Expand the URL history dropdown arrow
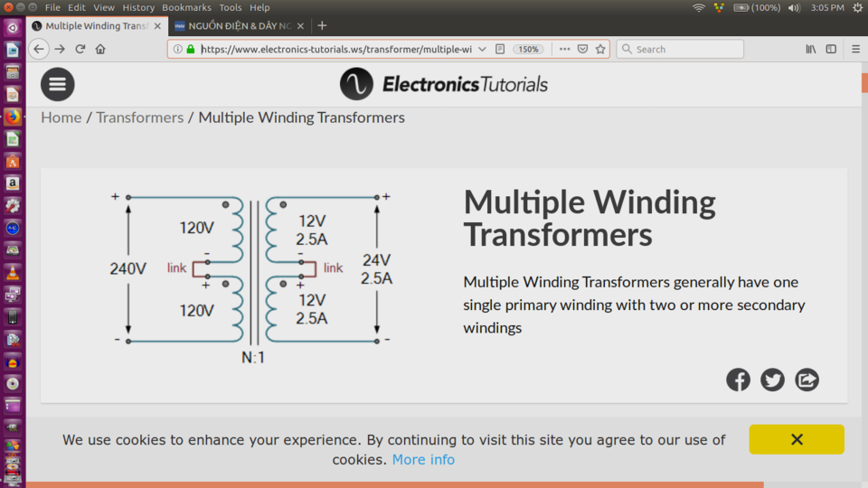The height and width of the screenshot is (488, 868). (x=482, y=49)
